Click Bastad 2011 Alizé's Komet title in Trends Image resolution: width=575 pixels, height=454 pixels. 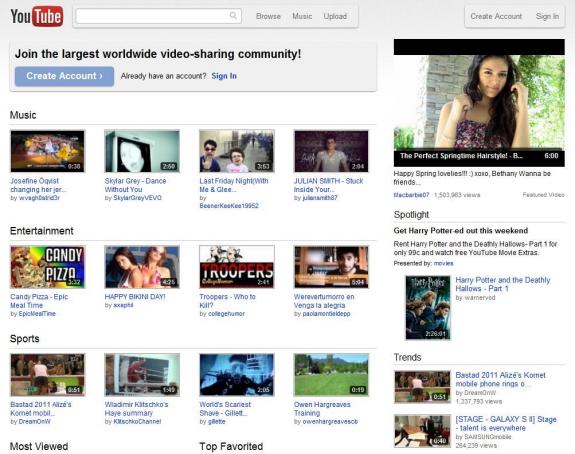point(500,379)
